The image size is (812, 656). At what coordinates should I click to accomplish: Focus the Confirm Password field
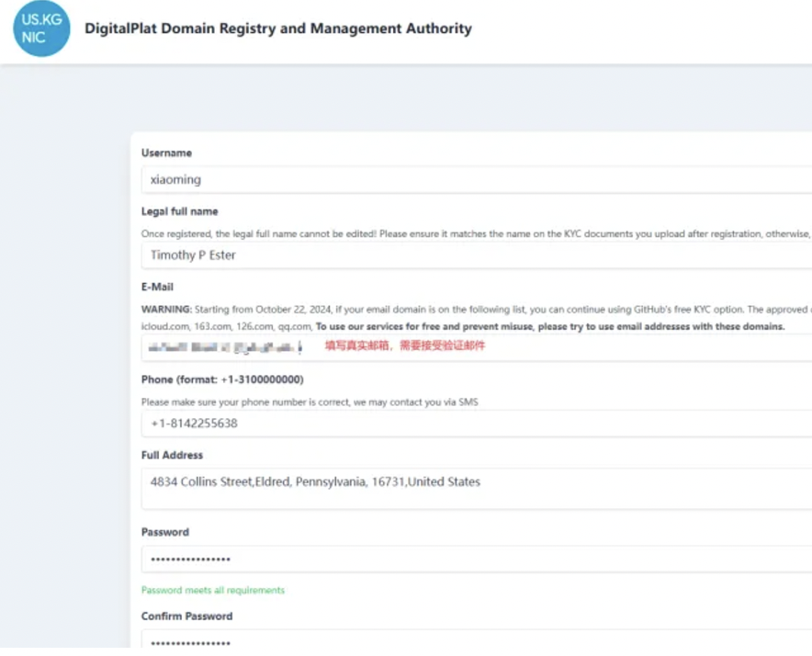(x=477, y=639)
